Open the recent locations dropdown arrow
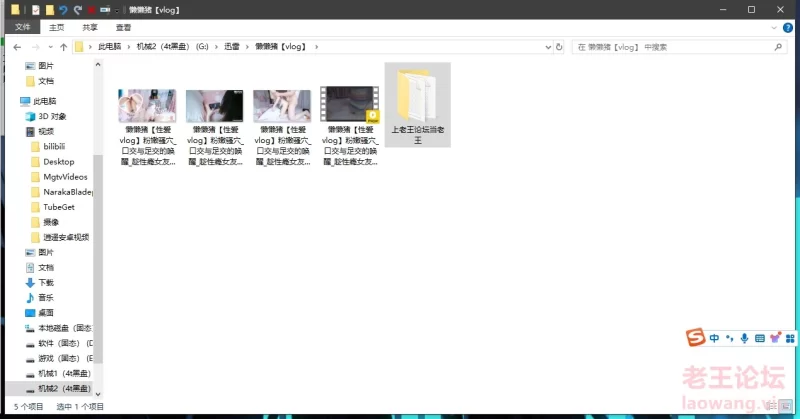This screenshot has height=419, width=800. (50, 47)
